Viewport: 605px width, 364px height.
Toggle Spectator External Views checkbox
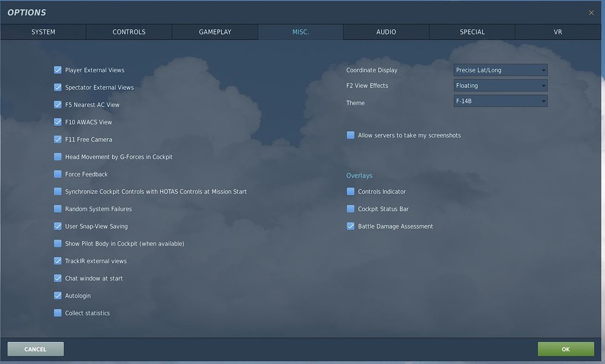tap(57, 87)
